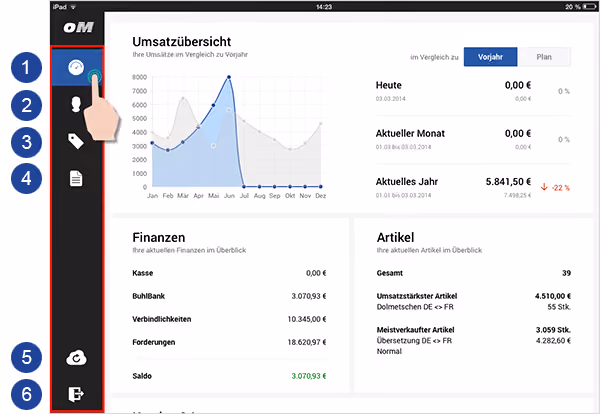Click Umsatzstärkster Artikel label

[417, 296]
